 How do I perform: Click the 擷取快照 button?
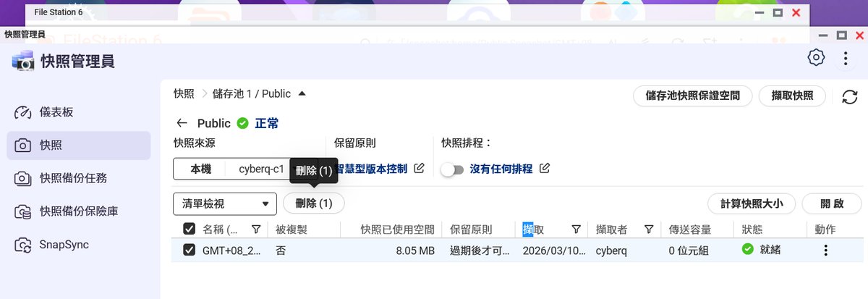792,96
